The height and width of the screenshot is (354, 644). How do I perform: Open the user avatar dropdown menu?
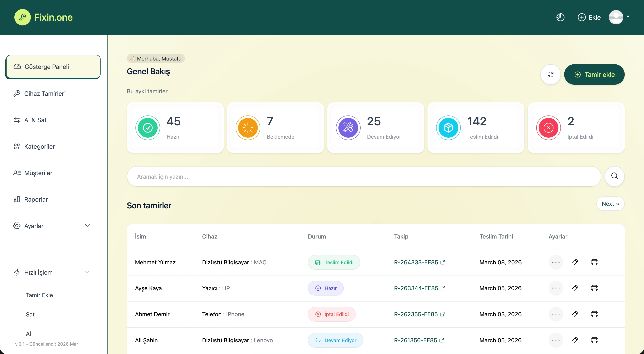click(x=619, y=17)
